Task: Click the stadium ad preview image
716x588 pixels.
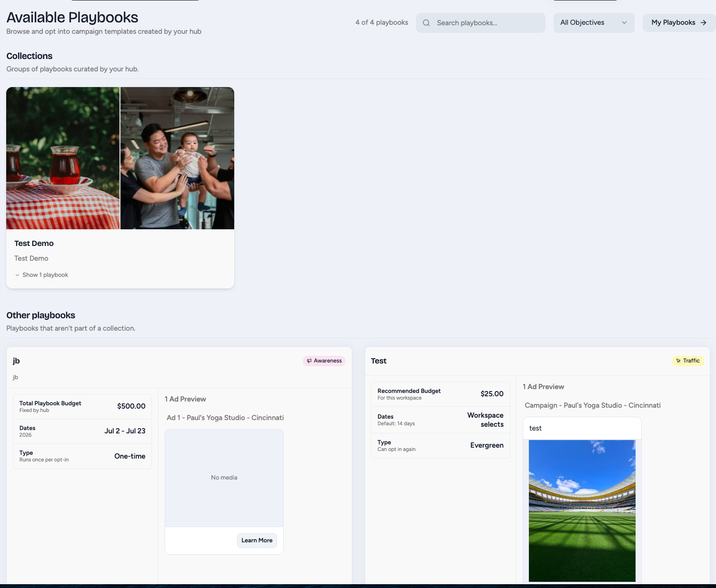Action: click(x=582, y=511)
